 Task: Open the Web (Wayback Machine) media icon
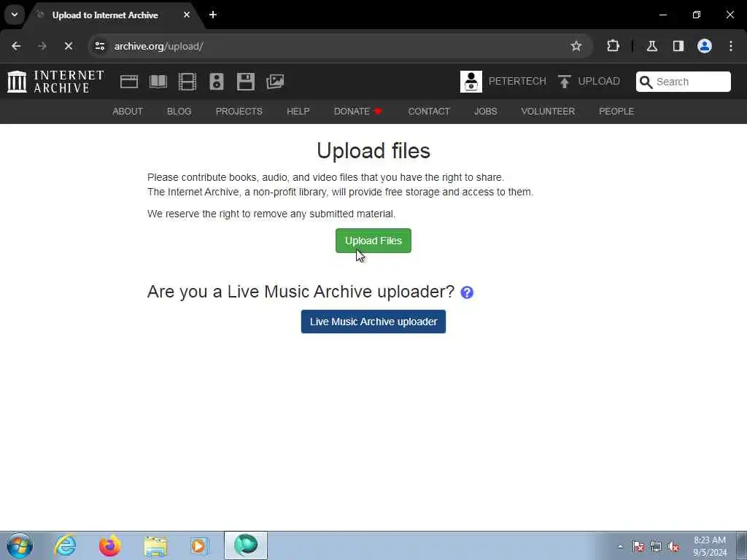[x=128, y=82]
